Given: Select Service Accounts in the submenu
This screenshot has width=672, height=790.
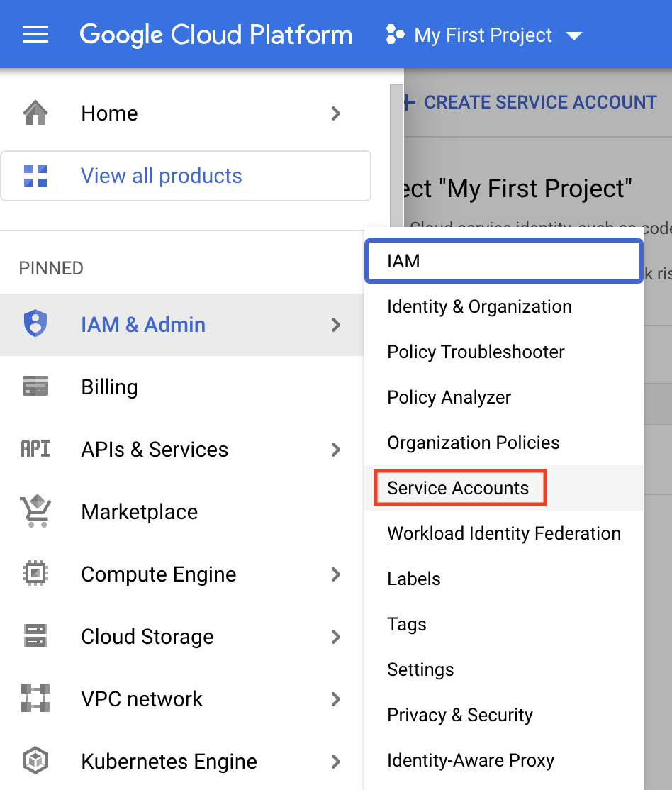Looking at the screenshot, I should pos(504,488).
